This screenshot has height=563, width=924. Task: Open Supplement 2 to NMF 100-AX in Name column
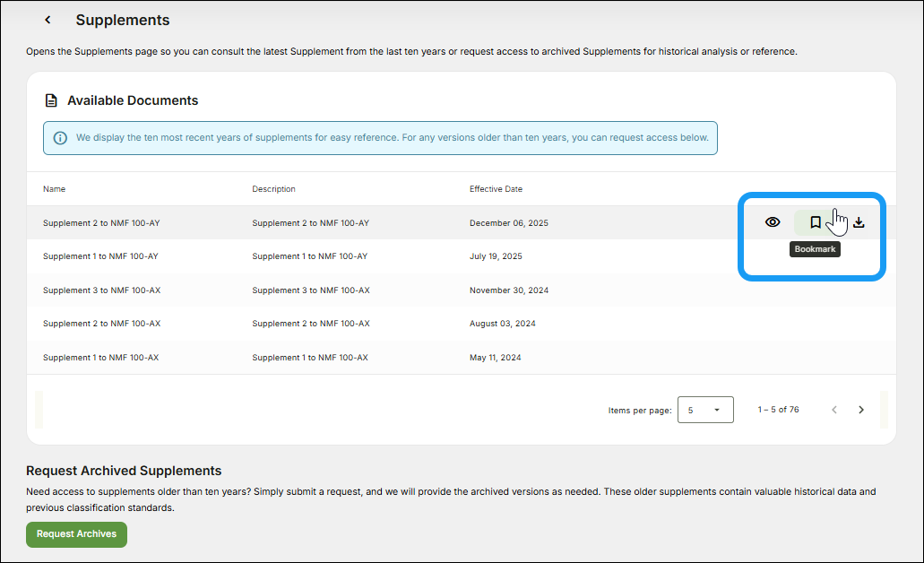coord(101,324)
